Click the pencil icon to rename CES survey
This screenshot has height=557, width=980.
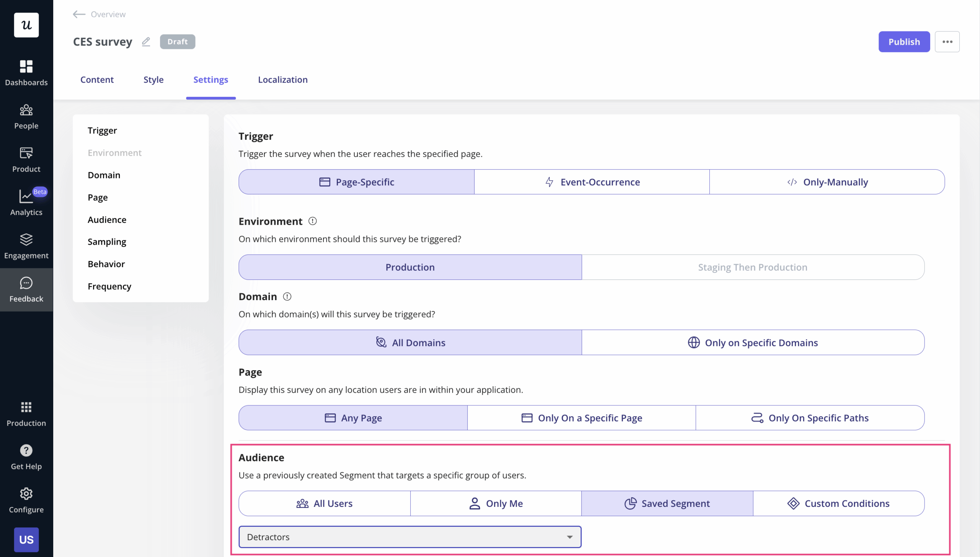(145, 42)
